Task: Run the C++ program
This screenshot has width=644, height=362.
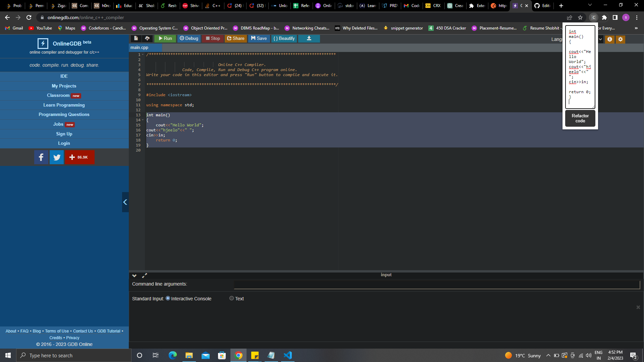Action: coord(165,39)
